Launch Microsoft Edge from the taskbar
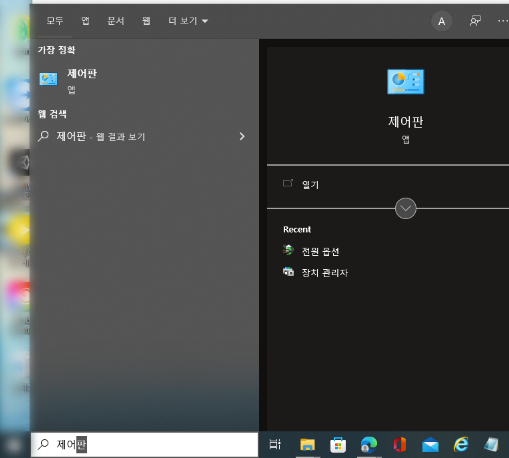The height and width of the screenshot is (458, 509). [x=369, y=444]
